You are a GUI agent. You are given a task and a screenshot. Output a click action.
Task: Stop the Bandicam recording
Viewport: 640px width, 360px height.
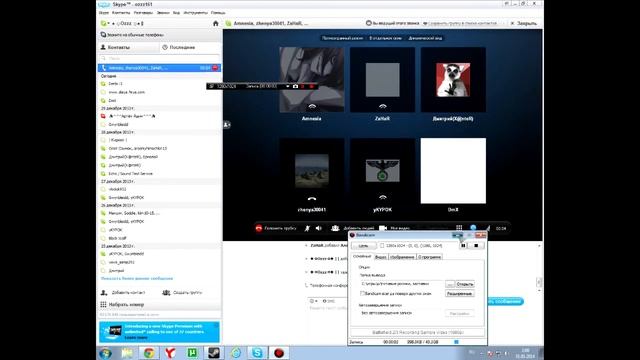pyautogui.click(x=476, y=245)
